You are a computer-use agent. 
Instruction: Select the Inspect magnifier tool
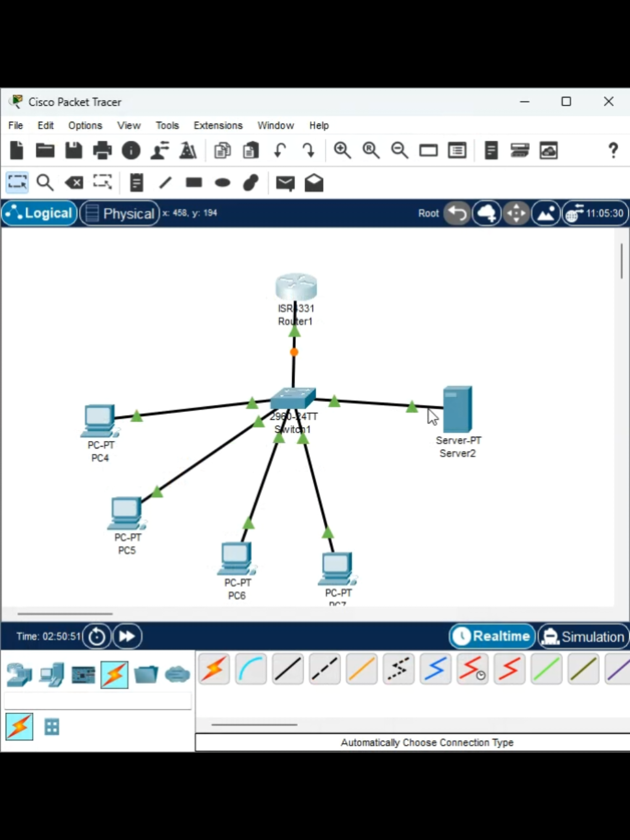point(44,183)
